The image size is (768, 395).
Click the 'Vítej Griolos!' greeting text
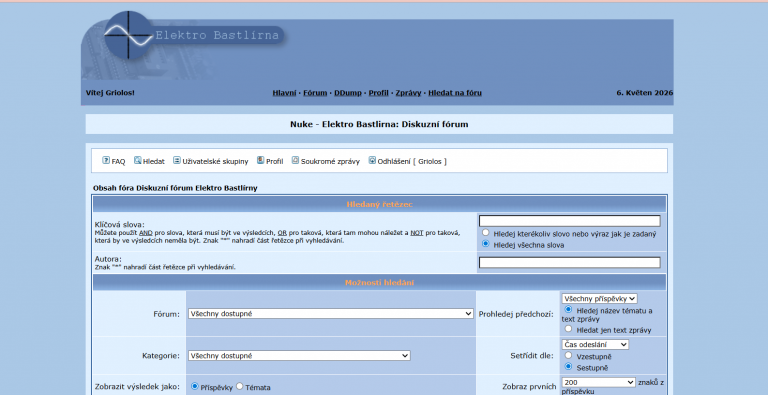[x=110, y=93]
